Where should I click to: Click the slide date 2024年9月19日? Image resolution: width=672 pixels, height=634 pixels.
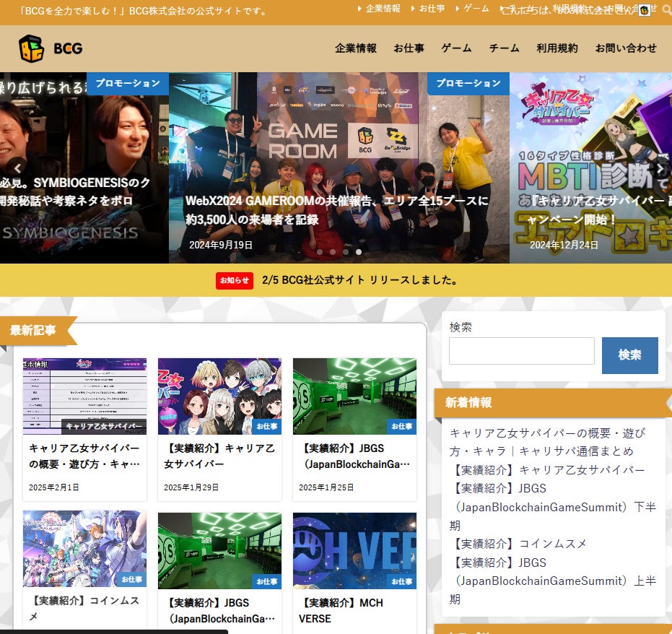221,245
